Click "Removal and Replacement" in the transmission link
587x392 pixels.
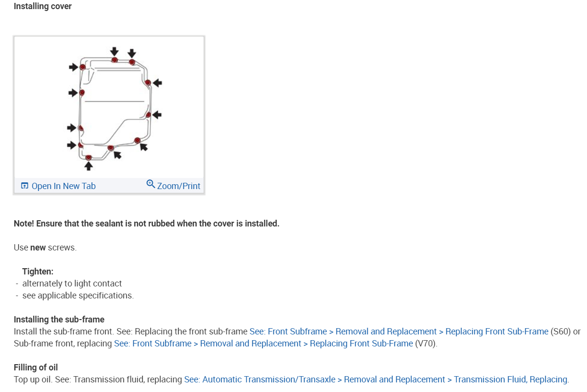395,380
